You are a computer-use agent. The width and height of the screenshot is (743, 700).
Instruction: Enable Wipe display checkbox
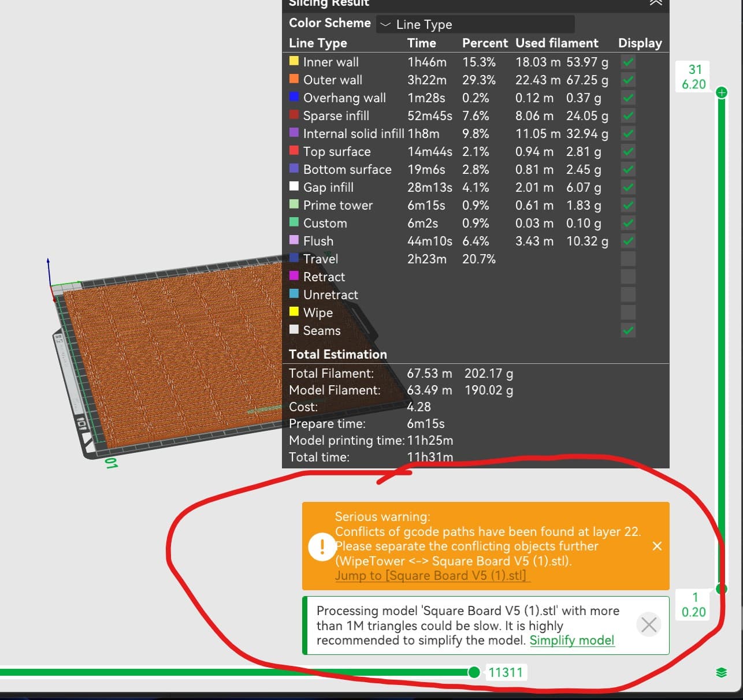point(628,312)
